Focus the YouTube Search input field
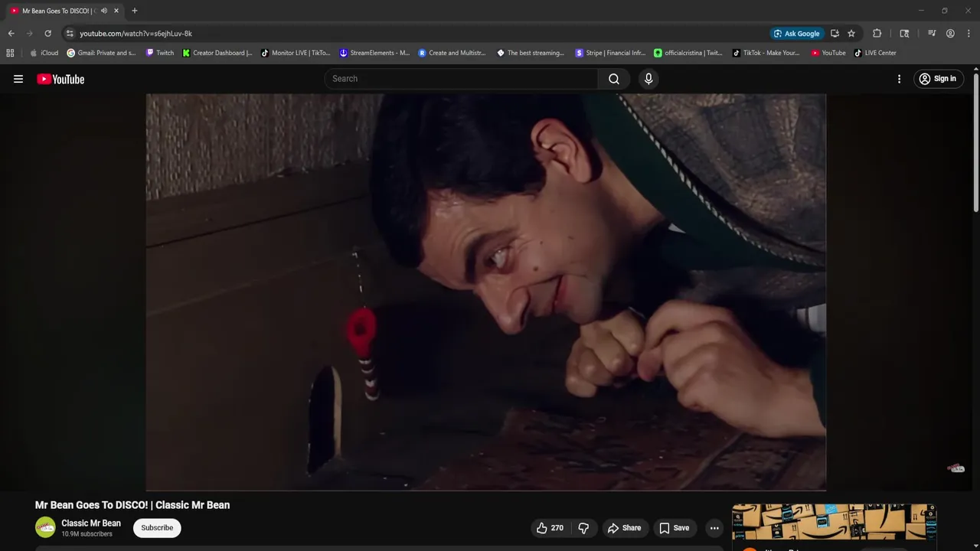 [462, 79]
